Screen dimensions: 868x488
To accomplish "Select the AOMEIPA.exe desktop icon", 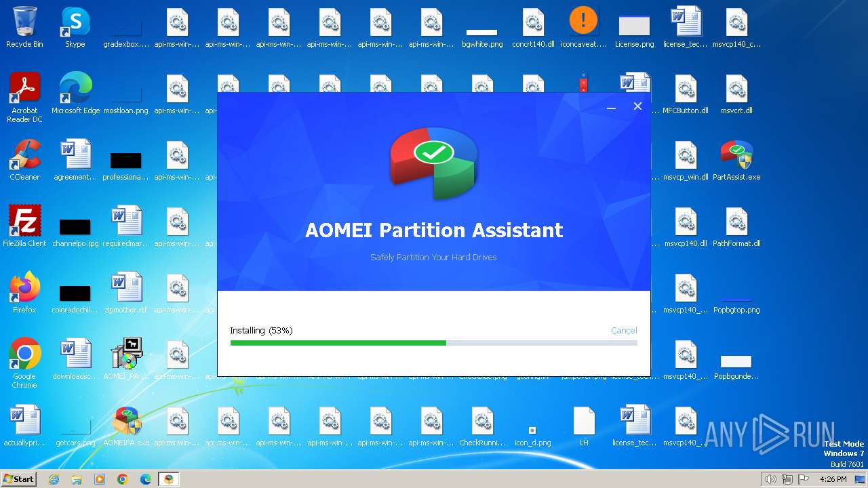I will (x=126, y=426).
